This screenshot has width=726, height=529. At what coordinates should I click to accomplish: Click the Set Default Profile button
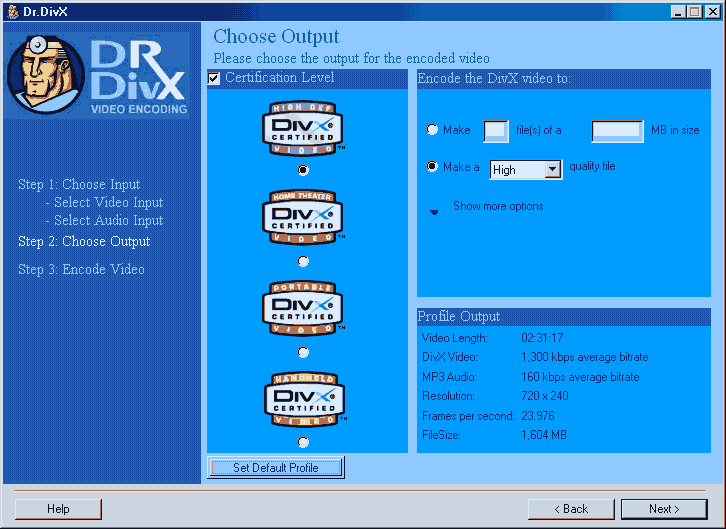tap(275, 467)
